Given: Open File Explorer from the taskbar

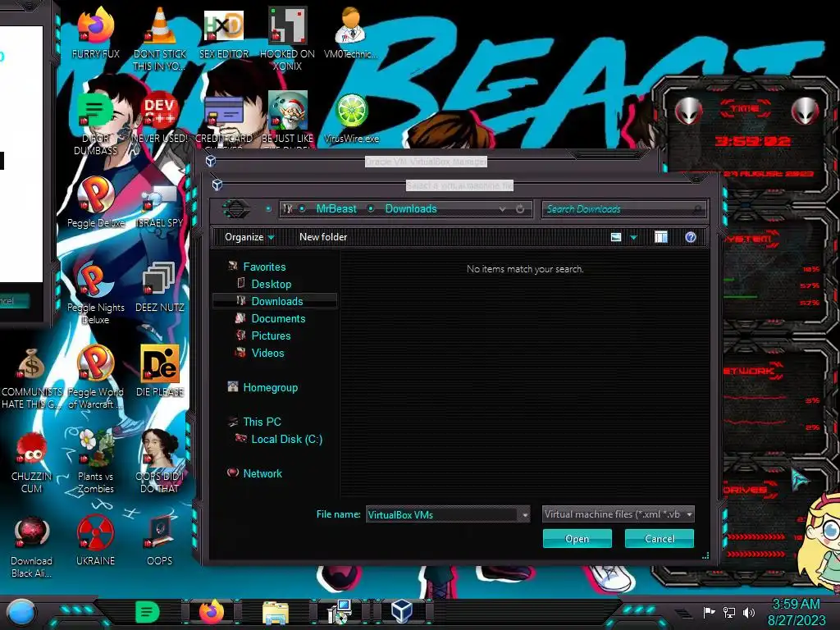Looking at the screenshot, I should pos(276,612).
